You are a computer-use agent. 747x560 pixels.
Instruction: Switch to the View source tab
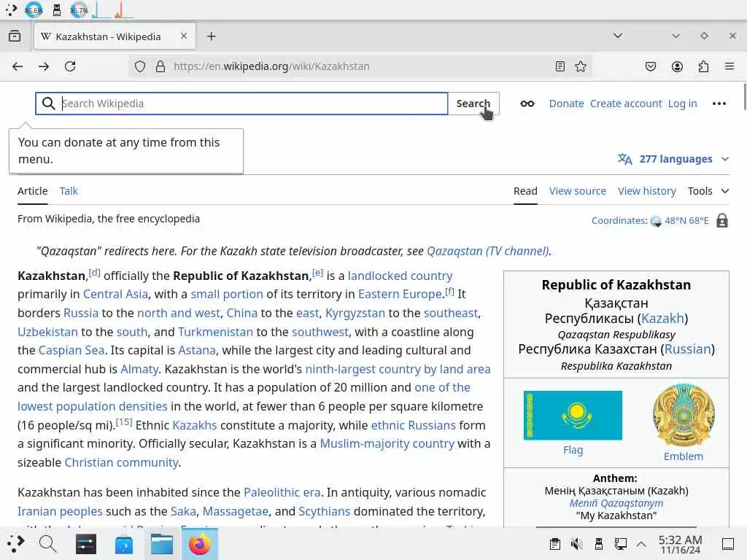coord(578,191)
